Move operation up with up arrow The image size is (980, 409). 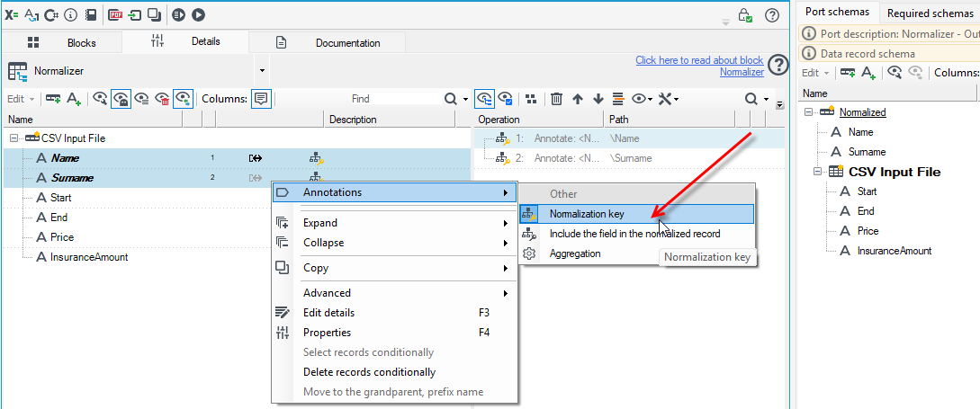click(578, 99)
